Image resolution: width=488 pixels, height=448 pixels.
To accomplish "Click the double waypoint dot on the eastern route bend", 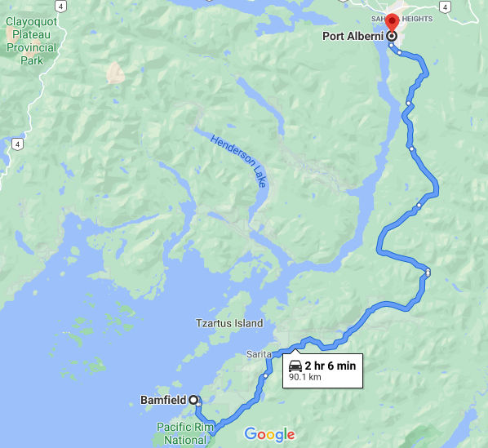I will 428,273.
